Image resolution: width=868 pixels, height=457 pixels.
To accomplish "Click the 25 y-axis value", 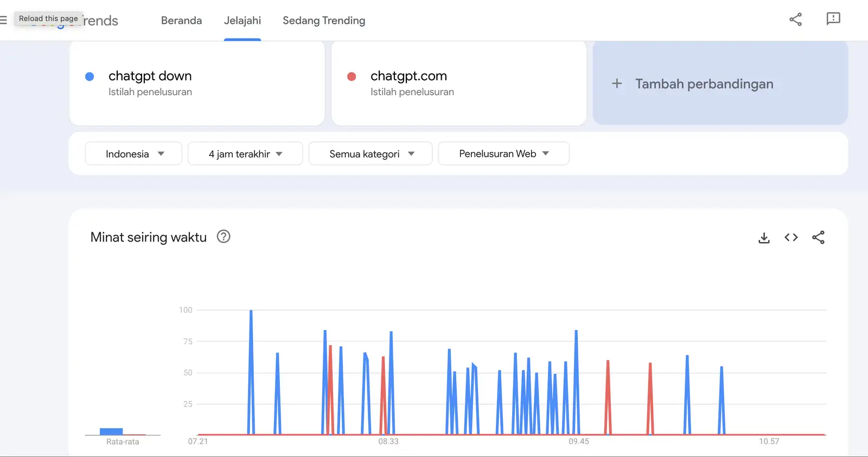I will pos(188,404).
